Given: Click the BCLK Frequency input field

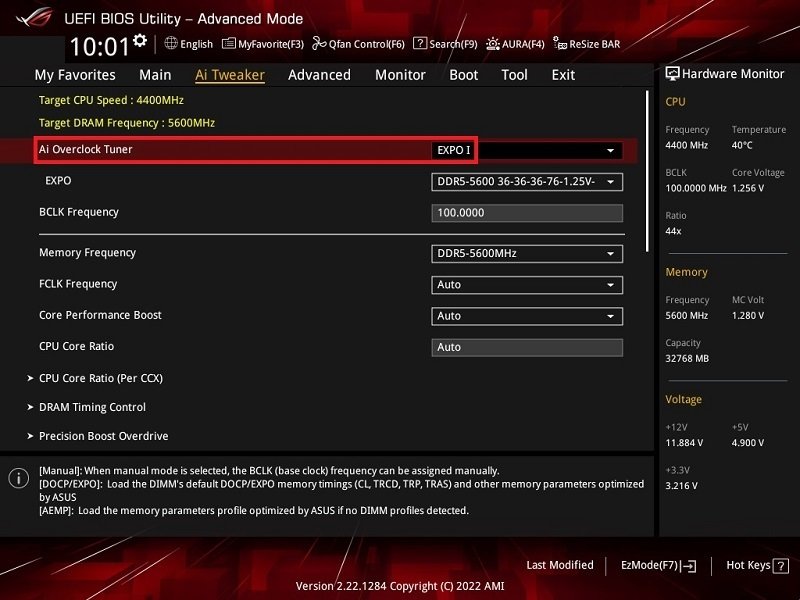Looking at the screenshot, I should [527, 213].
